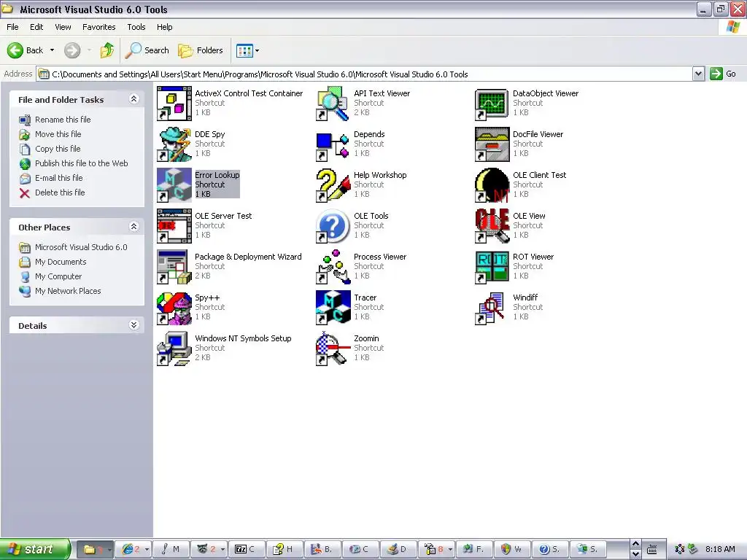
Task: Select the Package & Deployment Wizard icon
Action: click(x=174, y=267)
